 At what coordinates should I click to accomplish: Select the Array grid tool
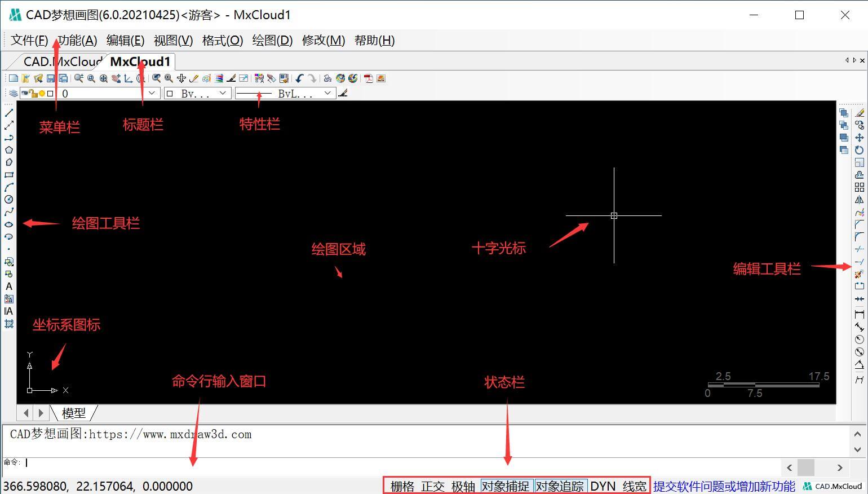[x=860, y=187]
